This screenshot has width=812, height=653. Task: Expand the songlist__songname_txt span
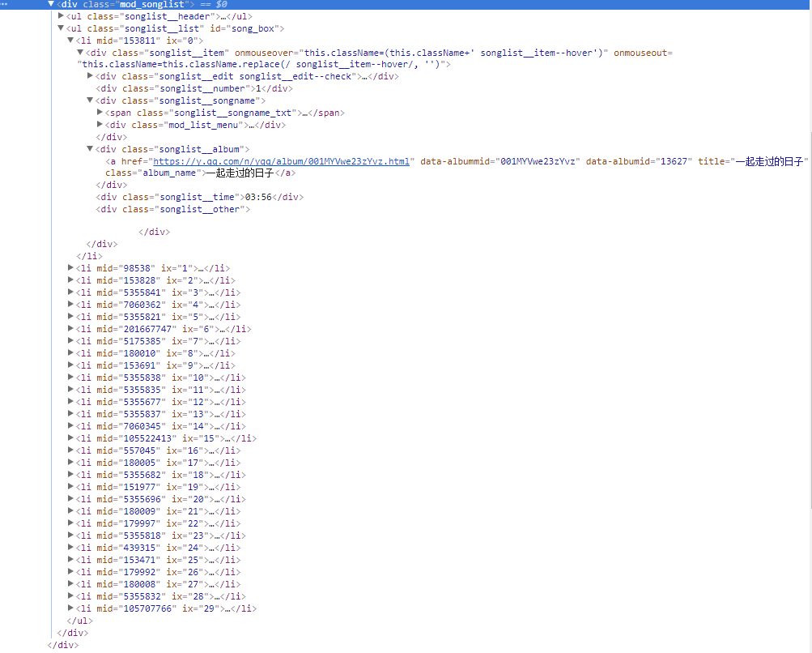100,113
